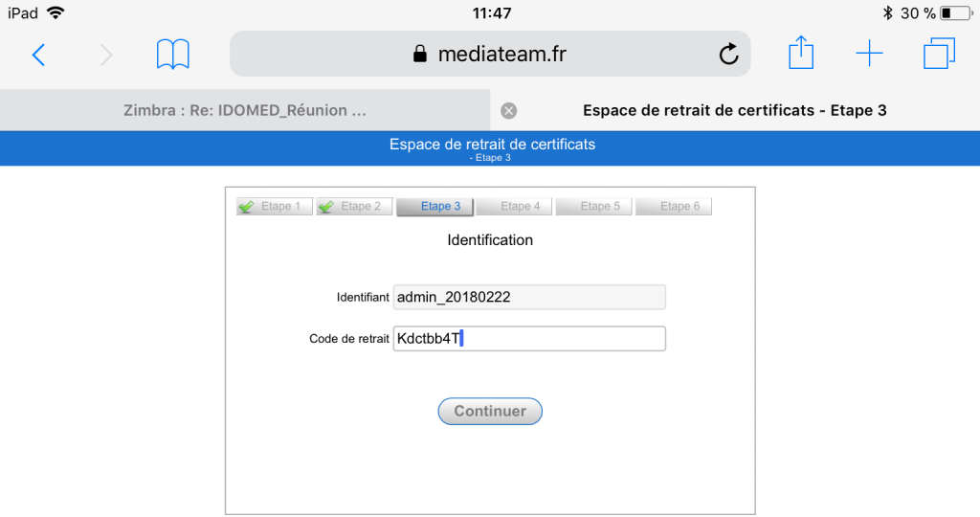Go to Etape 2 step
Image resolution: width=980 pixels, height=517 pixels.
point(354,206)
